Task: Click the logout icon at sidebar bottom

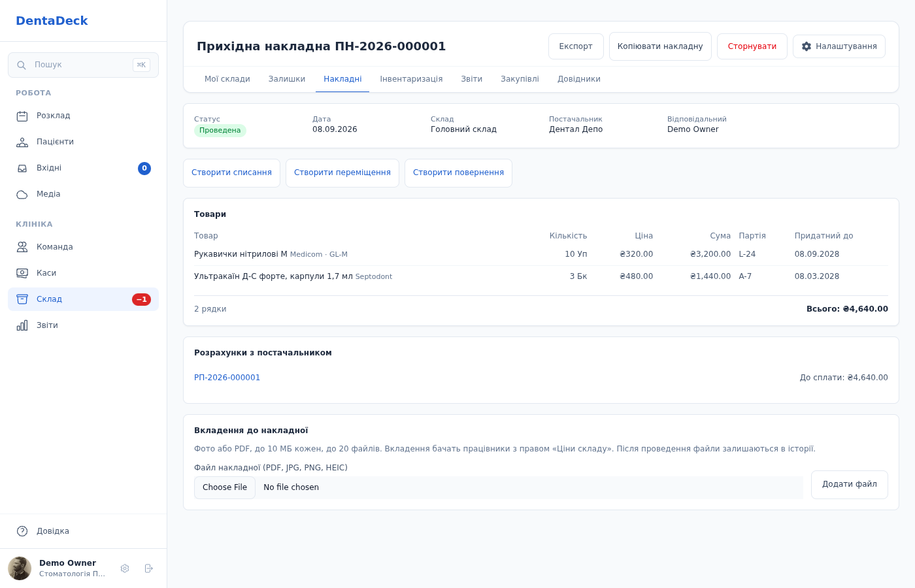Action: point(148,568)
